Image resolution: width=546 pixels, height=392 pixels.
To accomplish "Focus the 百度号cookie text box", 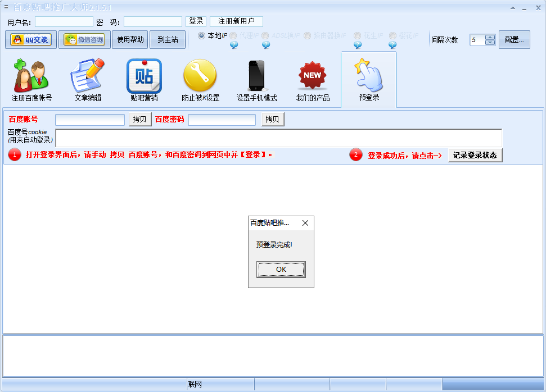I will (x=278, y=138).
